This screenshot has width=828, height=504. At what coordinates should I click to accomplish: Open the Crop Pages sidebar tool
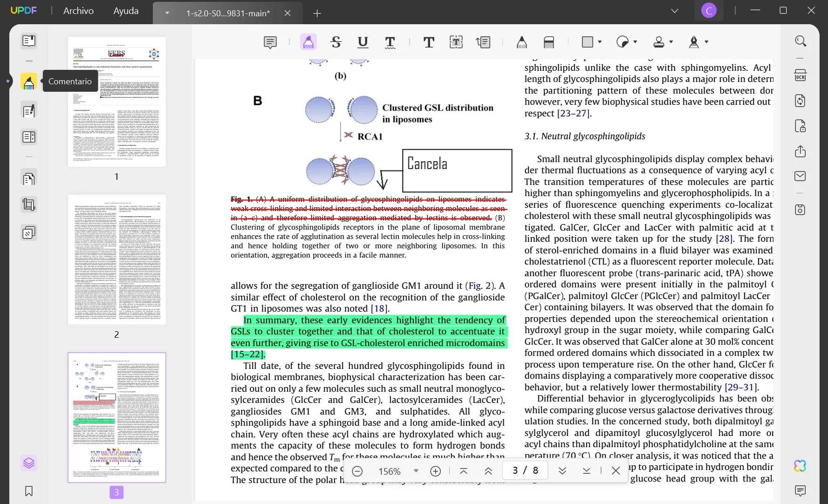click(x=29, y=204)
